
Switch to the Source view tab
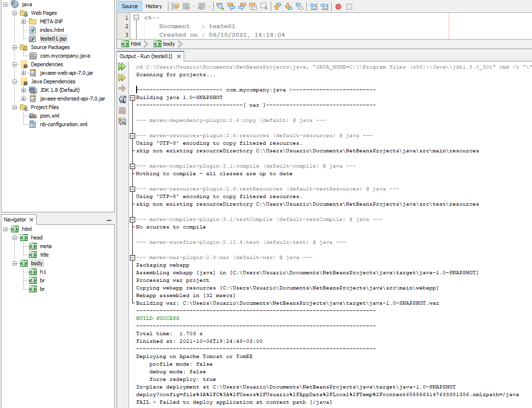(x=129, y=6)
